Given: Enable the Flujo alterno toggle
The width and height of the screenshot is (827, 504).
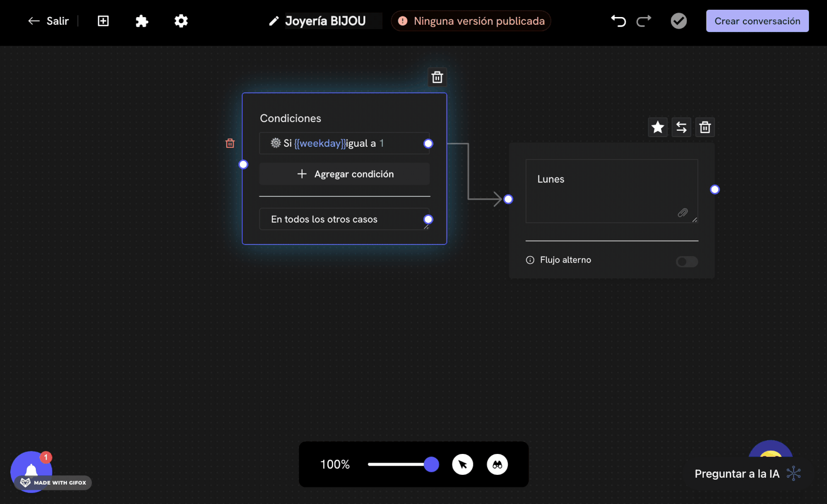Looking at the screenshot, I should [686, 261].
